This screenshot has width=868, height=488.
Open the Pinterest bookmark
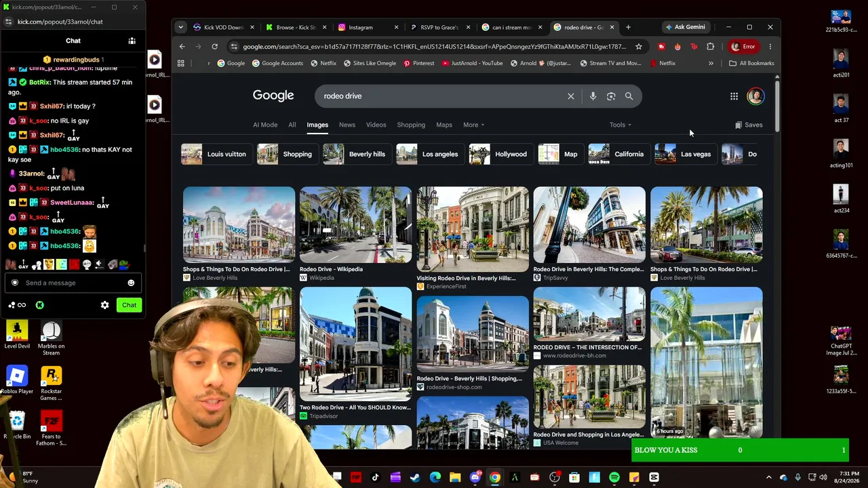point(419,63)
